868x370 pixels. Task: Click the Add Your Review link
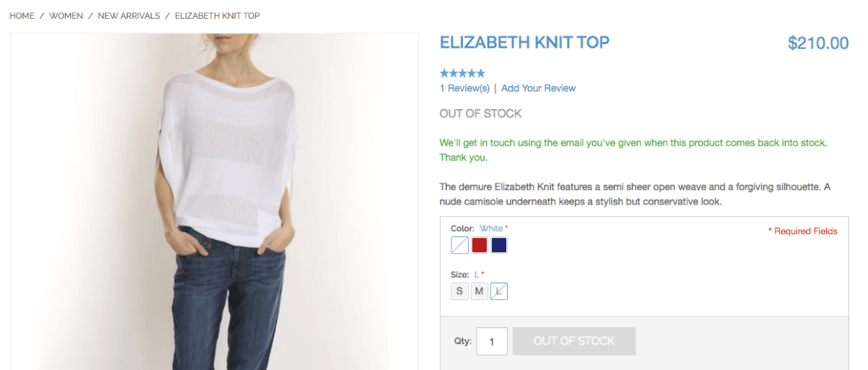(538, 88)
